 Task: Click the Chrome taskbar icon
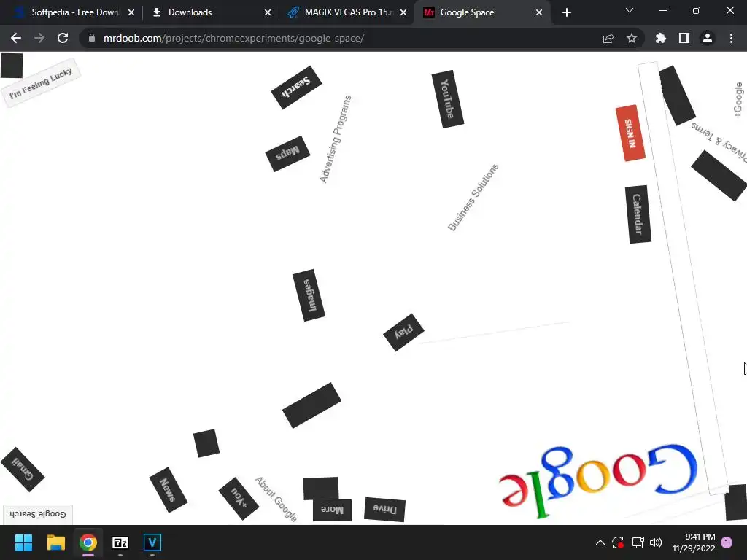click(x=88, y=542)
